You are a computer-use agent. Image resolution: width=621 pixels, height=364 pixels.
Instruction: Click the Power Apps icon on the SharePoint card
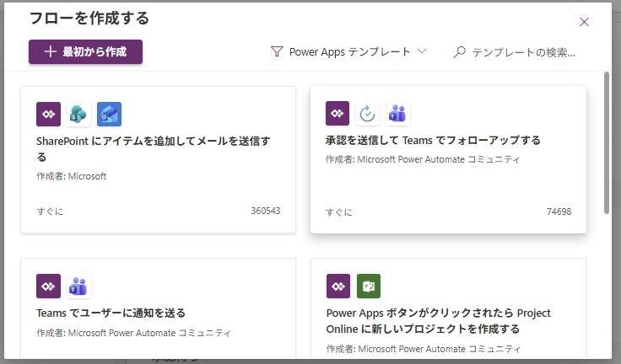48,114
